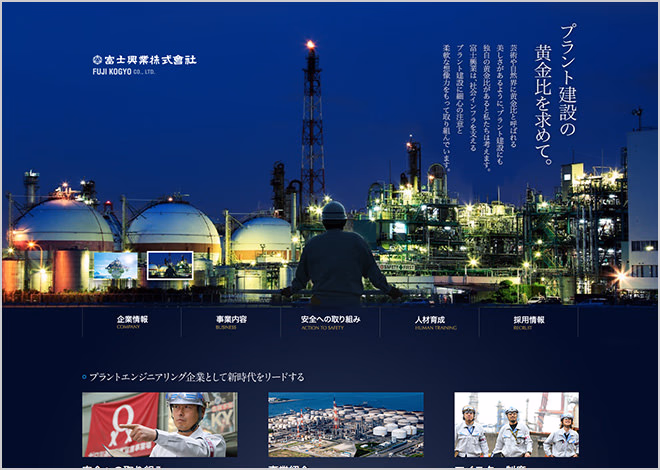Image resolution: width=660 pixels, height=470 pixels.
Task: Click the Fuji Kogyo logo emblem
Action: [x=97, y=60]
